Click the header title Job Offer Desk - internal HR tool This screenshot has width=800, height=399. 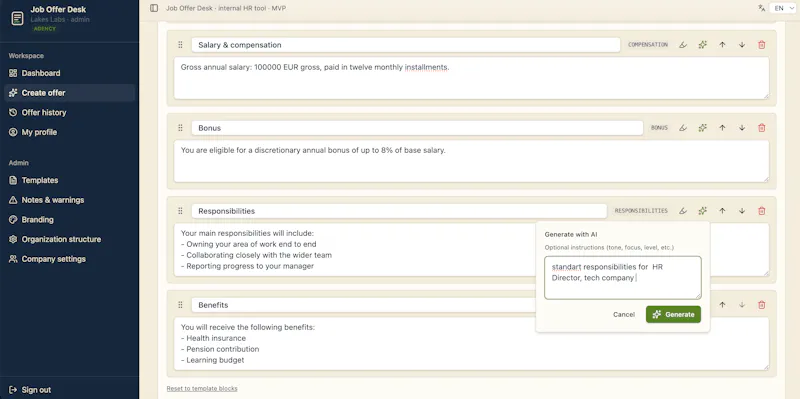pos(226,8)
